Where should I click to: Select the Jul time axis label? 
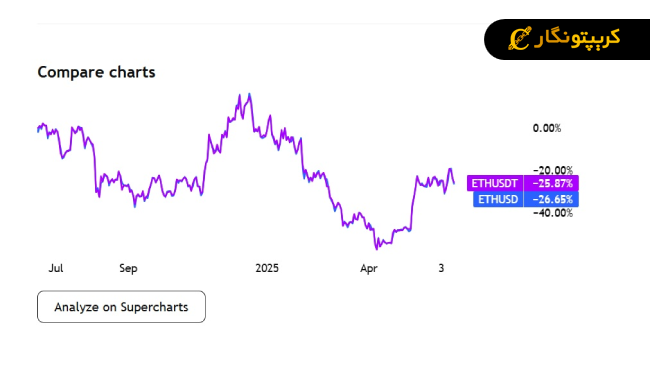(56, 268)
